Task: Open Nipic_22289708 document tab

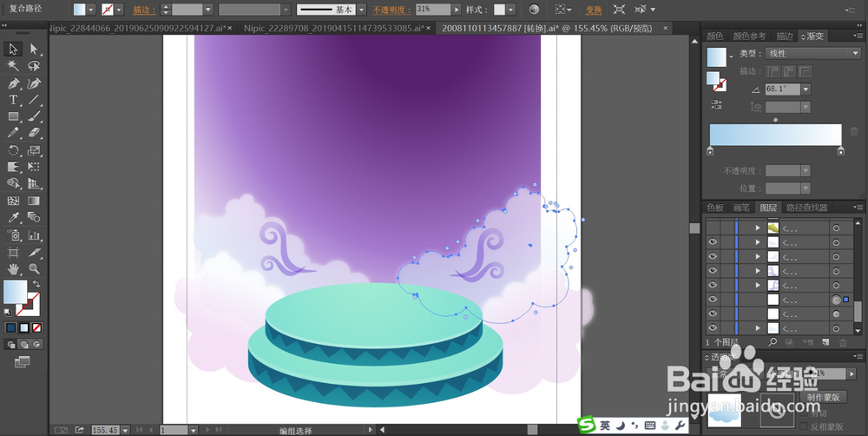Action: [x=334, y=29]
